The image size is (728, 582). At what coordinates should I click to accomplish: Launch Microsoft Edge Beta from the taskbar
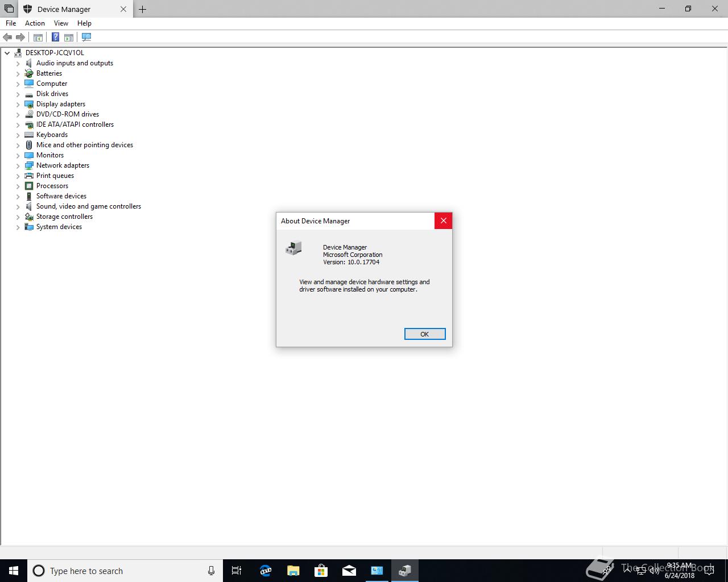[265, 571]
